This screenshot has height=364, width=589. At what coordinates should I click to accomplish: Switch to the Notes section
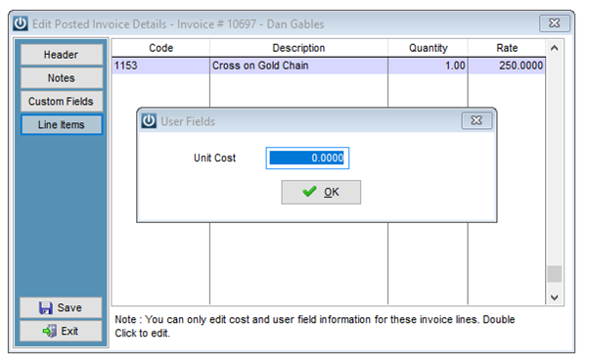(62, 77)
